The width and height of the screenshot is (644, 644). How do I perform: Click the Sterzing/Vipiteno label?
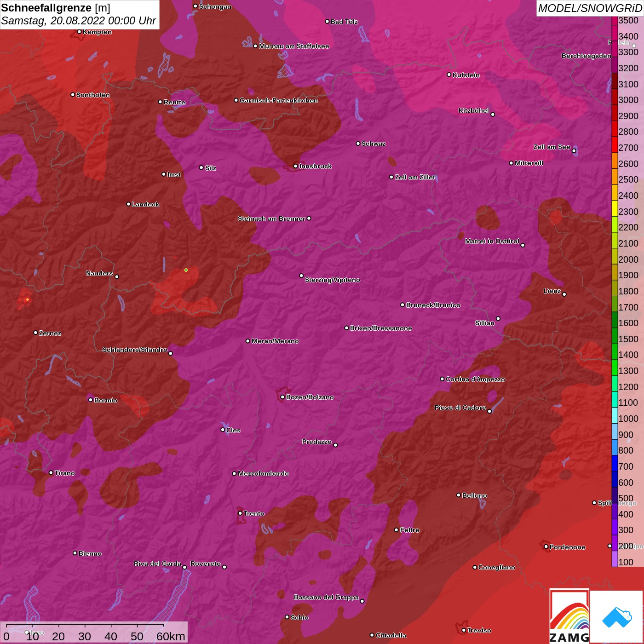(x=333, y=280)
